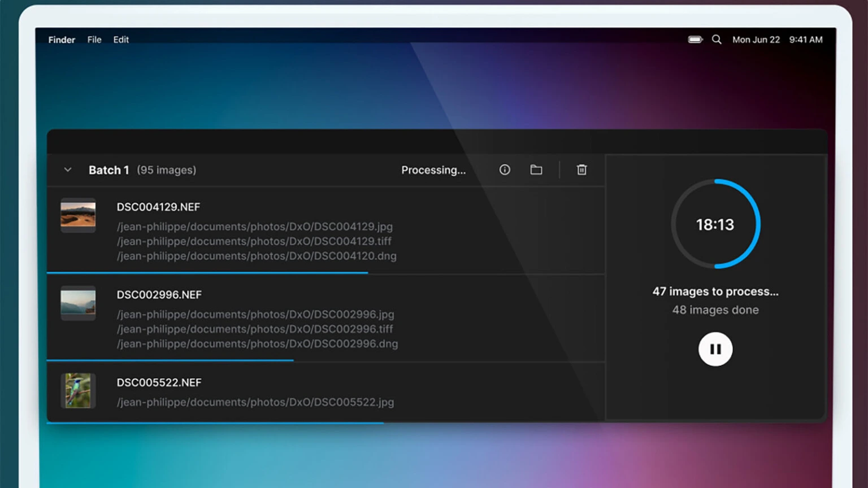
Task: Click the DSC004129.jpg output path
Action: click(x=254, y=226)
